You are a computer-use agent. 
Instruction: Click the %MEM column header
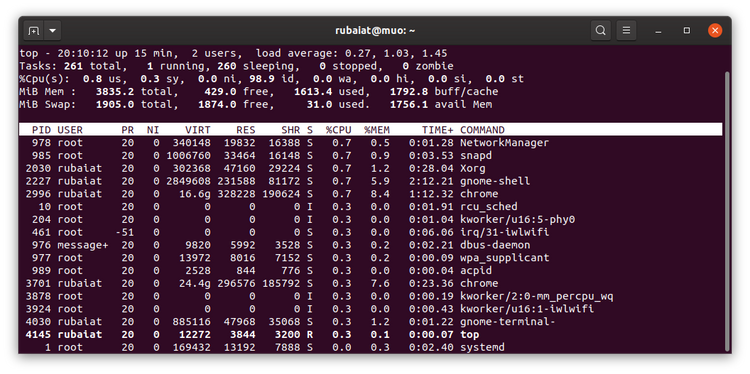(x=377, y=130)
